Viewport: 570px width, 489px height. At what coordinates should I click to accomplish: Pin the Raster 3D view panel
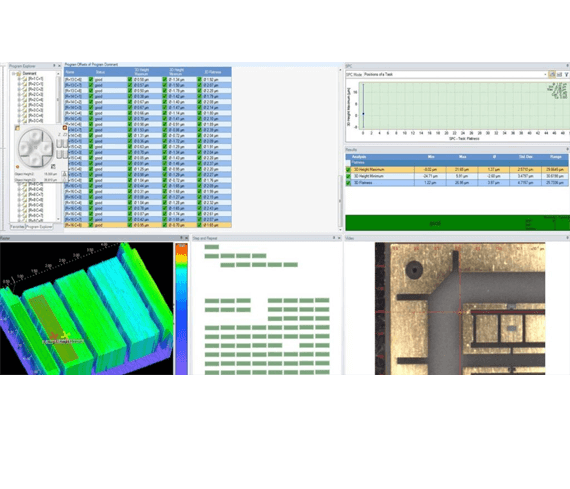pos(181,238)
